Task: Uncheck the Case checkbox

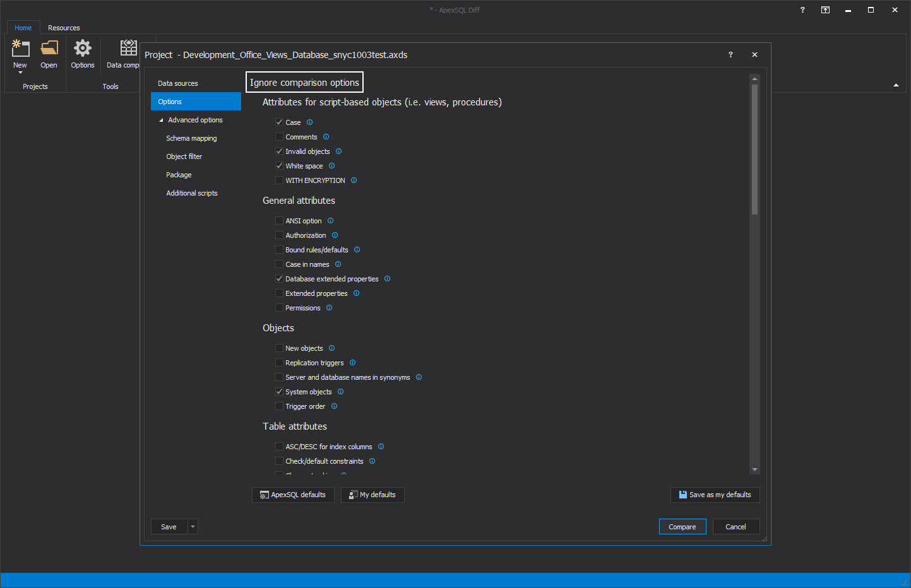Action: [279, 122]
